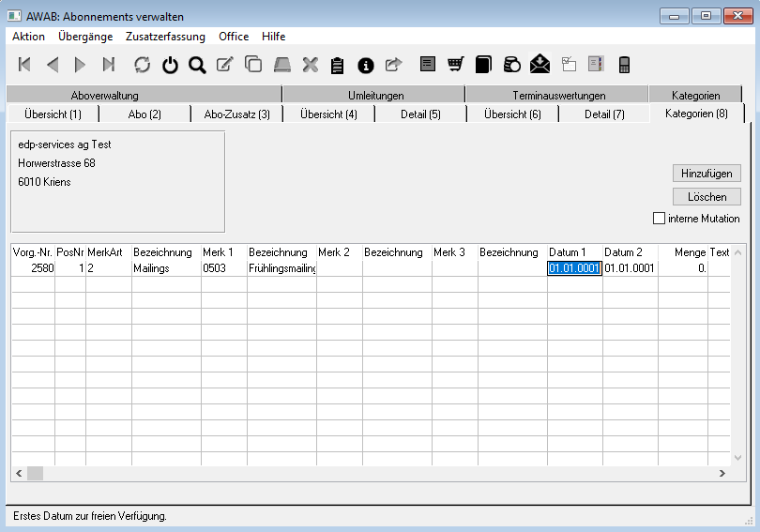760x532 pixels.
Task: Click the delete X icon
Action: (x=311, y=65)
